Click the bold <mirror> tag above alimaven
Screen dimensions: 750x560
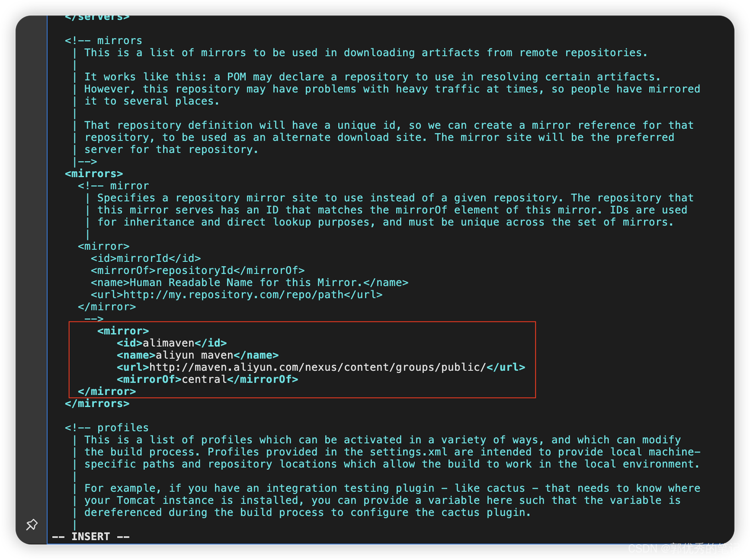[123, 331]
